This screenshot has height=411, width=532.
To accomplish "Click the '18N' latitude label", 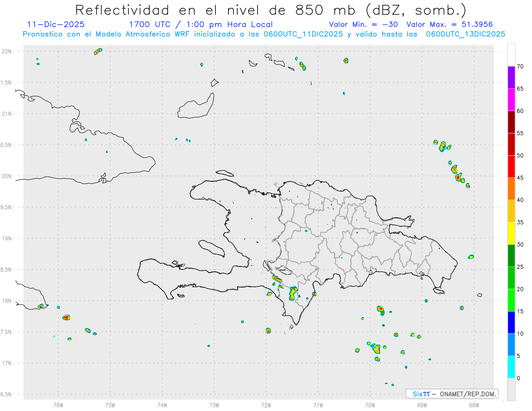I will click(8, 301).
